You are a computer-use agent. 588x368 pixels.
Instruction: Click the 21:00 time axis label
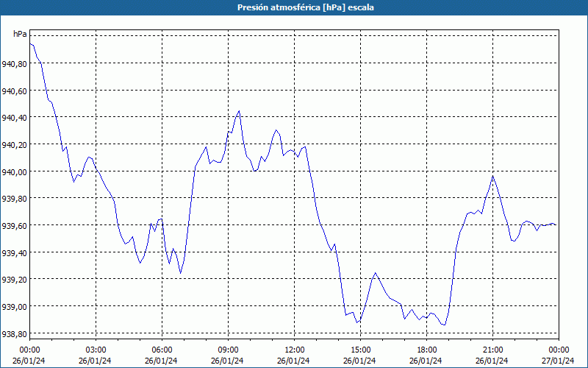[x=492, y=350]
